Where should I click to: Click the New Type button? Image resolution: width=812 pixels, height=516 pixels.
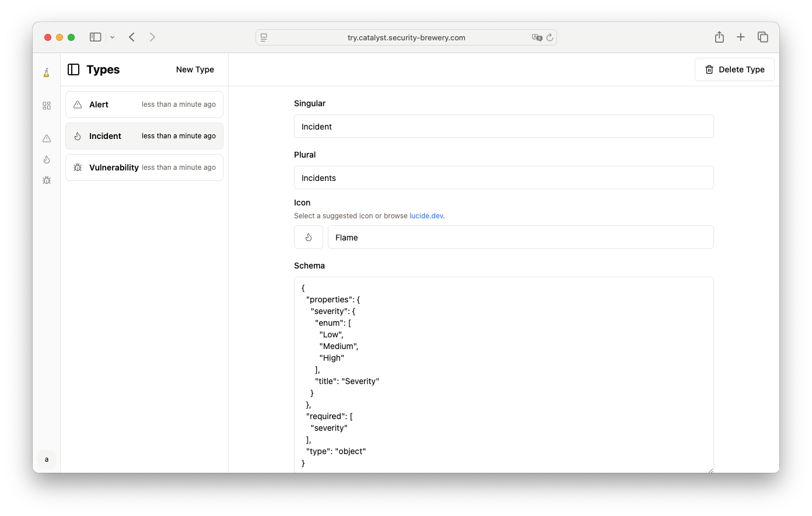click(195, 69)
